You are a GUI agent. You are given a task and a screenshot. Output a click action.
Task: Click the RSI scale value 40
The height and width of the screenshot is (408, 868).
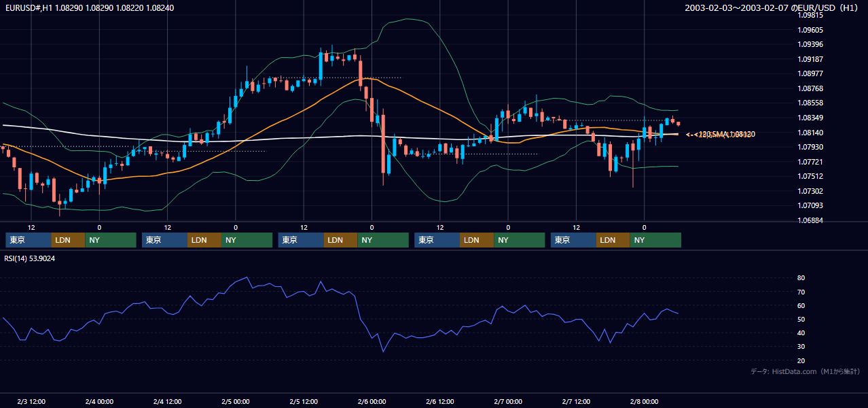click(801, 333)
